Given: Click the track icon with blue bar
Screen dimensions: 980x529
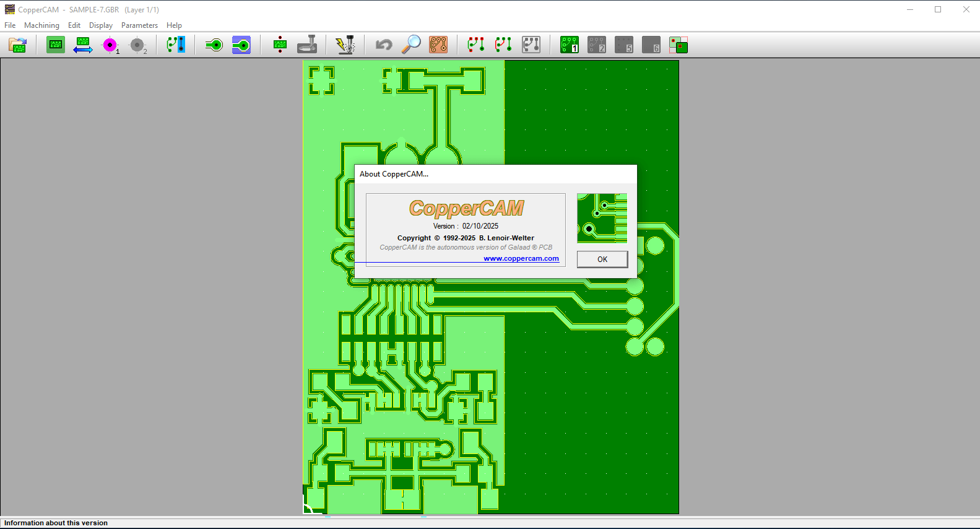Looking at the screenshot, I should pos(176,45).
